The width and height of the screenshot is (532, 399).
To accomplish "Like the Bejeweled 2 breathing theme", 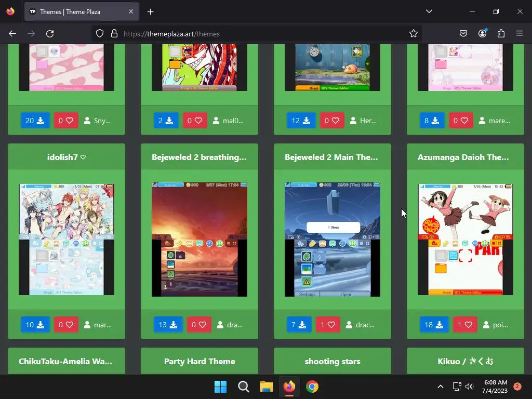I will click(199, 325).
